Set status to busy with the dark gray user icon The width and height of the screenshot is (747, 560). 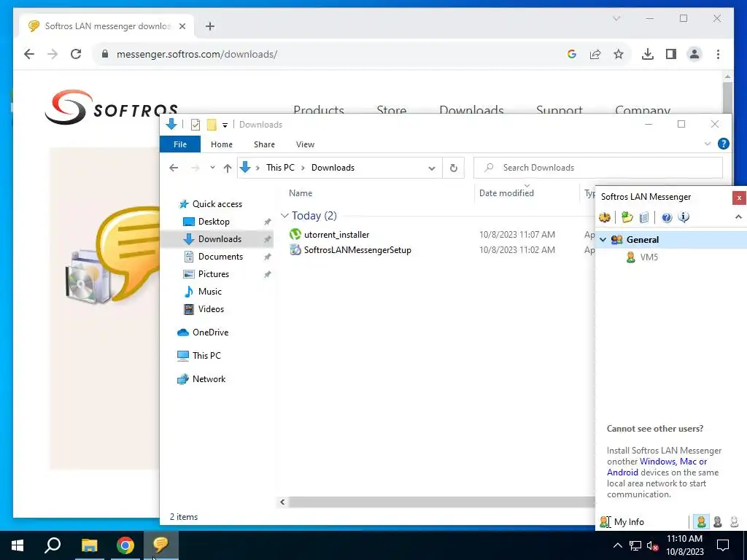718,522
